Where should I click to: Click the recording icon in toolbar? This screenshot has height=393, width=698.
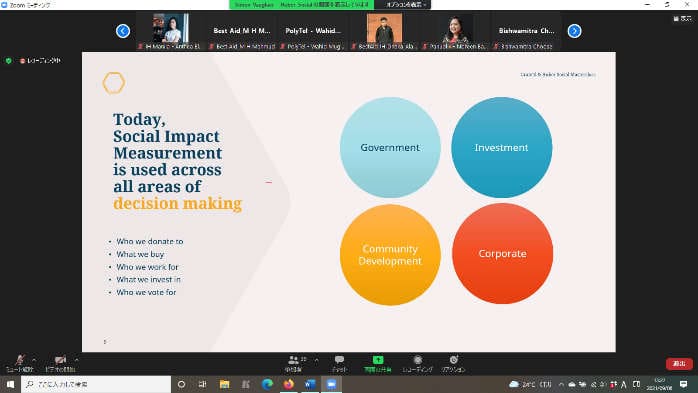(x=418, y=363)
